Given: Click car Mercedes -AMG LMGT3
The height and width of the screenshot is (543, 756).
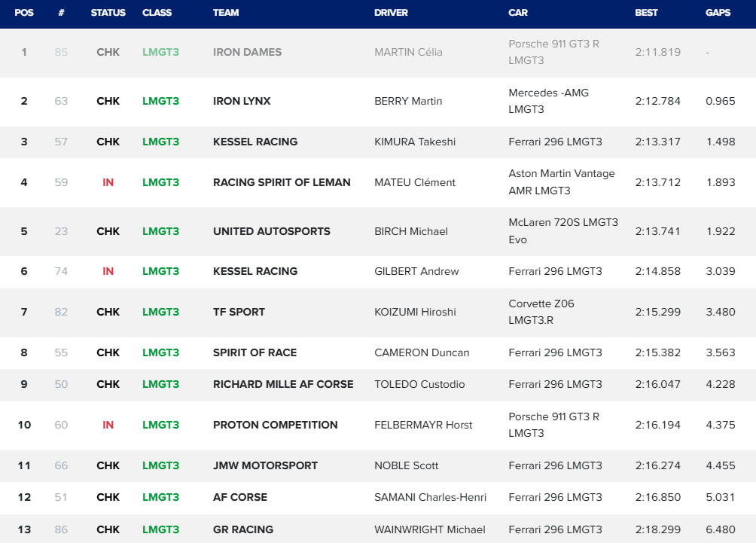Looking at the screenshot, I should (x=549, y=101).
